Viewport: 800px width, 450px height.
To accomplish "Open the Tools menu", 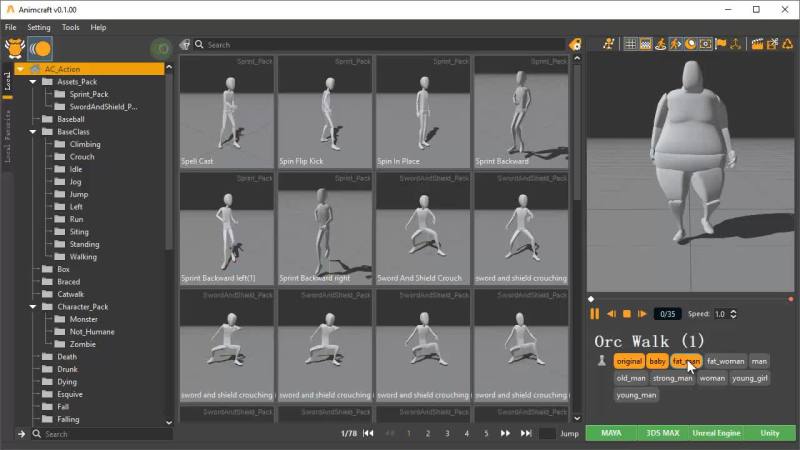I will 70,28.
